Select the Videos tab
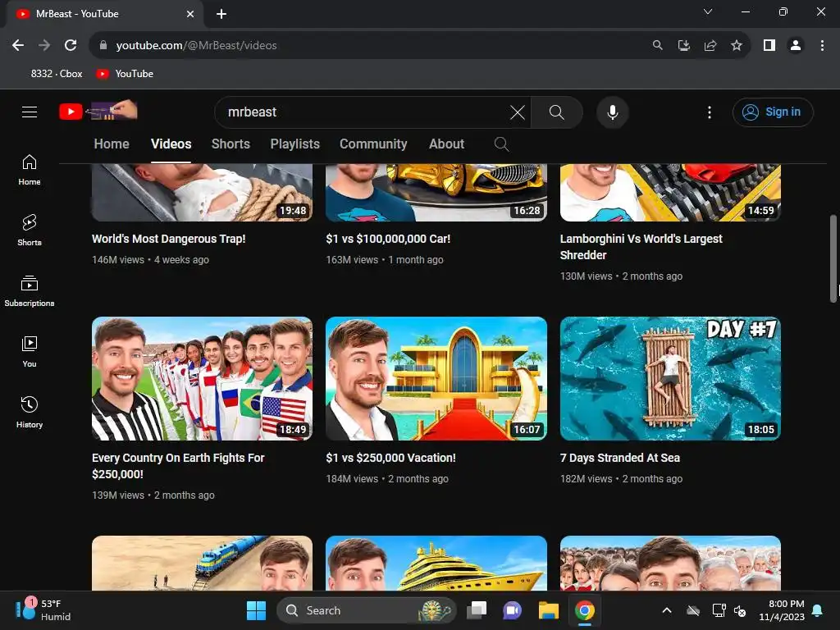 (x=171, y=144)
